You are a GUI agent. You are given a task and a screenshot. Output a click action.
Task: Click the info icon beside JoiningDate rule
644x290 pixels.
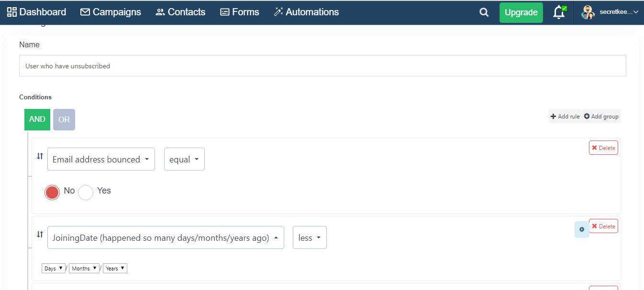pos(582,229)
